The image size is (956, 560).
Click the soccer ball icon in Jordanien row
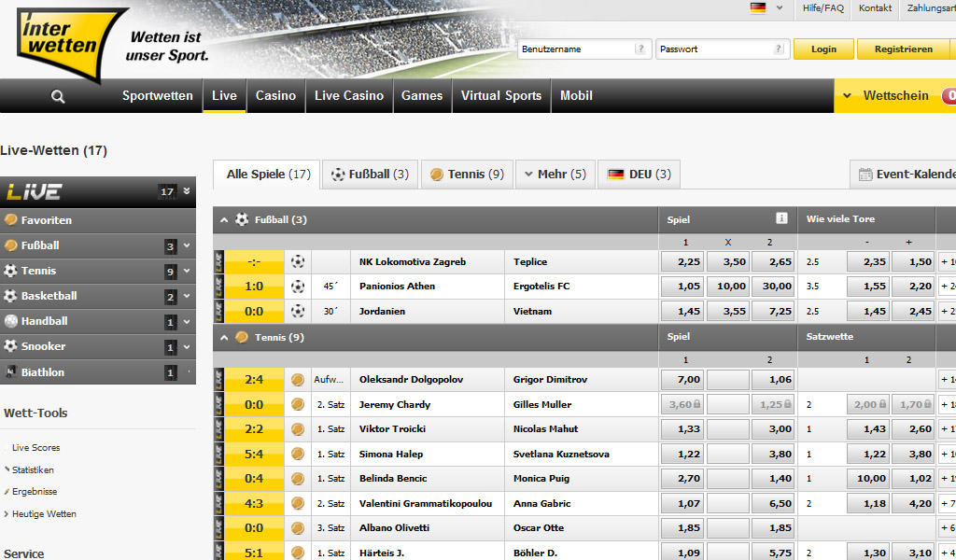(x=298, y=312)
